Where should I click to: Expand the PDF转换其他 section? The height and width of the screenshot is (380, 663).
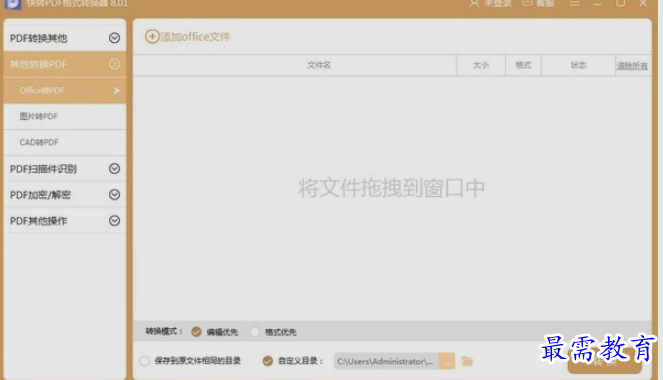point(65,38)
